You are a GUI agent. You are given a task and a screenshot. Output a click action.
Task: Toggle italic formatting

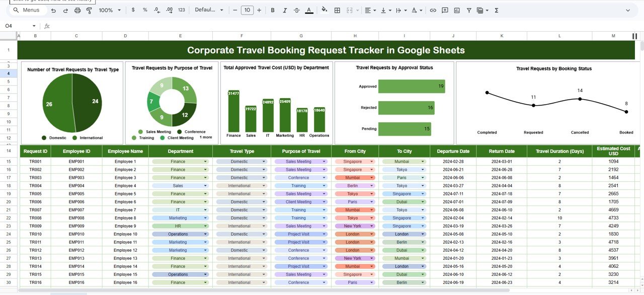284,10
